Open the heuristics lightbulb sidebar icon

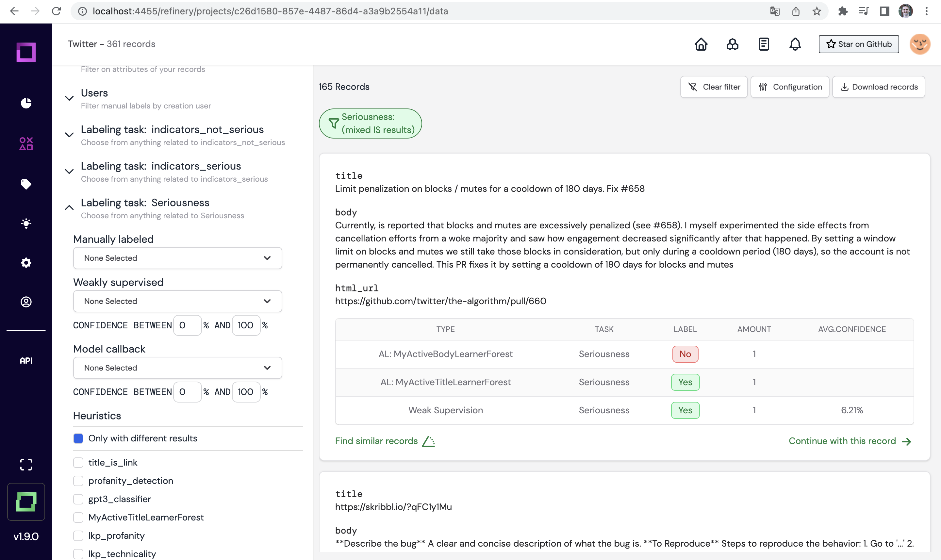[x=26, y=223]
